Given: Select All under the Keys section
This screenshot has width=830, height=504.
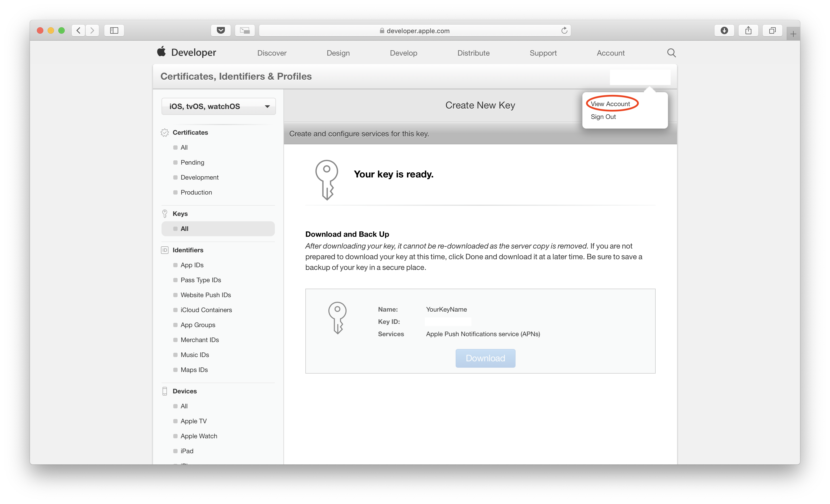Looking at the screenshot, I should click(x=184, y=228).
